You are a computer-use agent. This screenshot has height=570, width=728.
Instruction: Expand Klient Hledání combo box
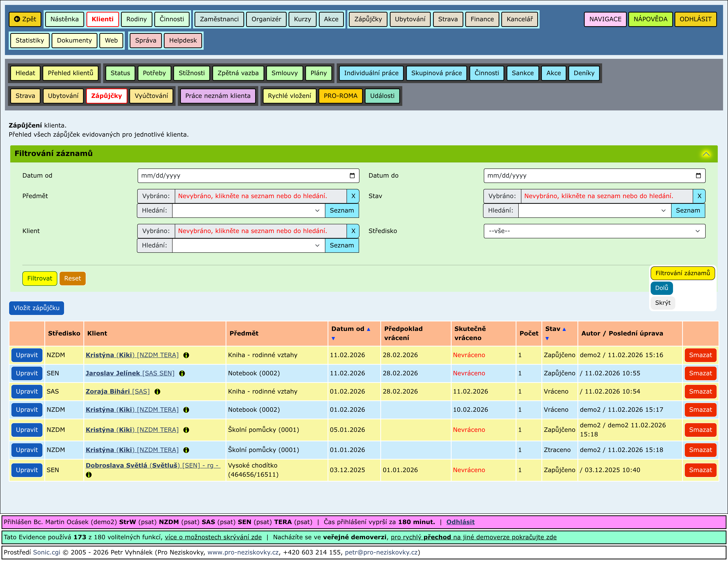click(317, 246)
